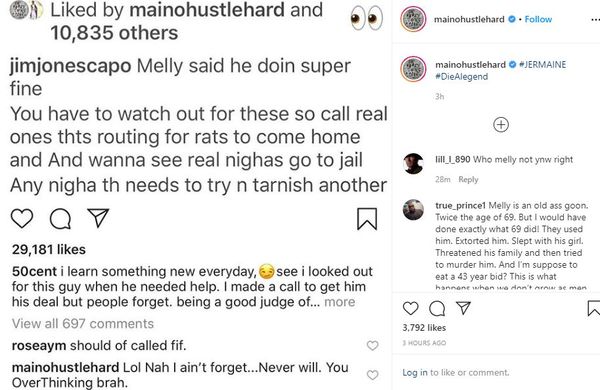Bookmark the jimjonescapo post
The width and height of the screenshot is (600, 390).
point(367,219)
